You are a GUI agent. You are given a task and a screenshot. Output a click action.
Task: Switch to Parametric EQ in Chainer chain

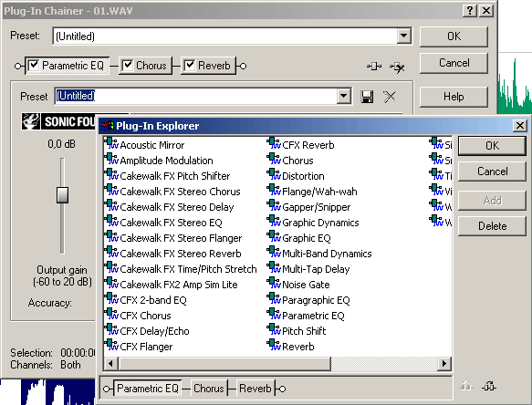(73, 66)
